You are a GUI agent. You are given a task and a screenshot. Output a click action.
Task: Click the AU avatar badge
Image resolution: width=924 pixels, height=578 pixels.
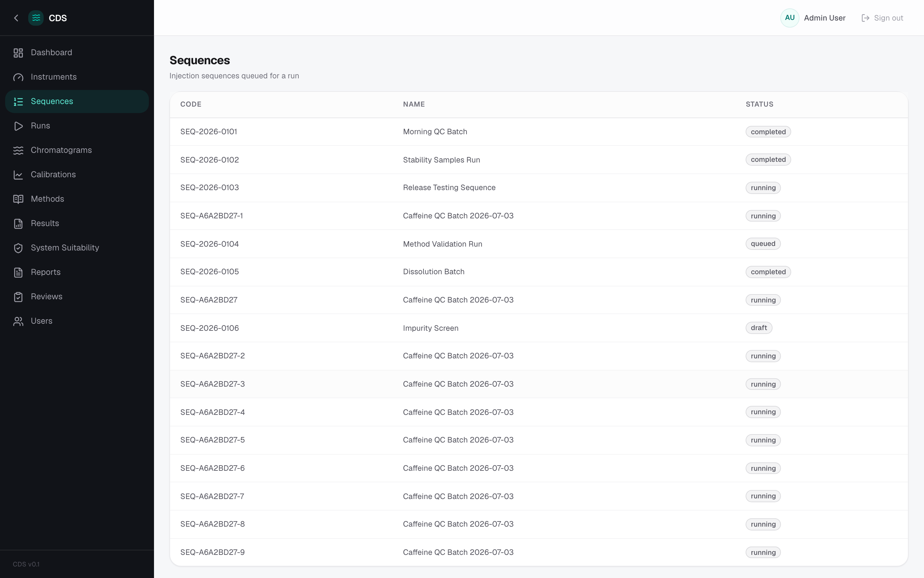(x=790, y=18)
